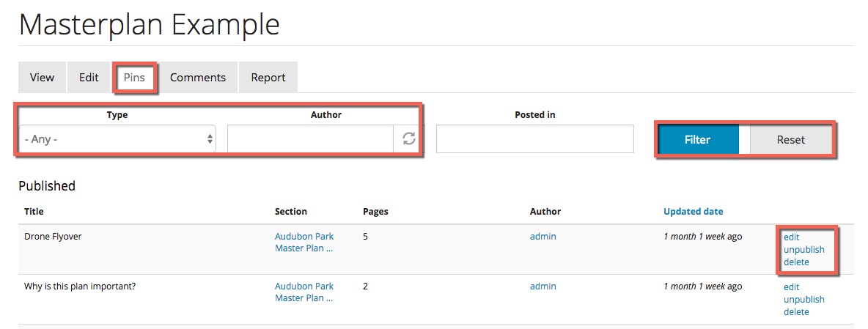Unpublish the Drone Flyover pin
868x329 pixels.
click(x=803, y=250)
